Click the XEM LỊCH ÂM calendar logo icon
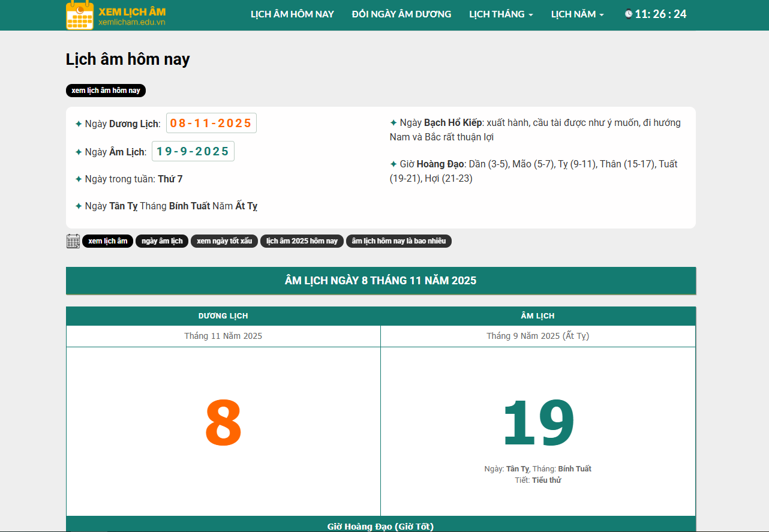Image resolution: width=769 pixels, height=532 pixels. [x=79, y=15]
